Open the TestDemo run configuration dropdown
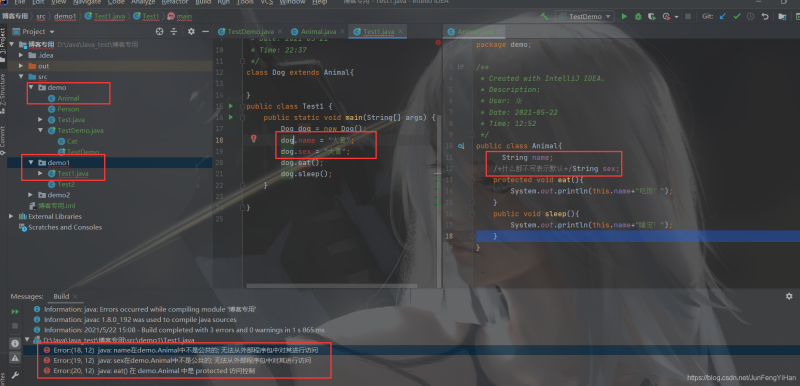Screen dimensions: 800x386 coord(585,16)
